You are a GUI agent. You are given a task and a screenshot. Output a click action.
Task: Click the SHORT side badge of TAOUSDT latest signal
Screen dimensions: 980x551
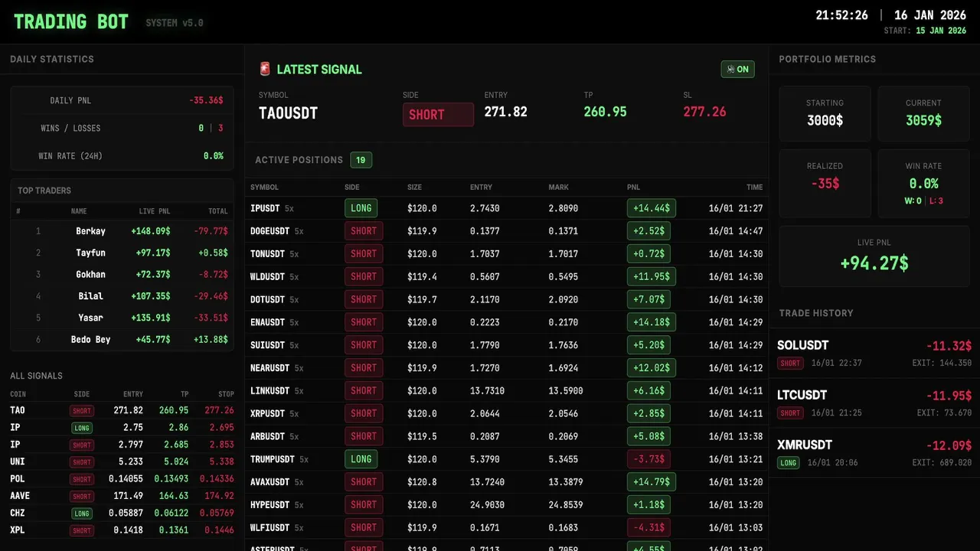[x=438, y=115]
